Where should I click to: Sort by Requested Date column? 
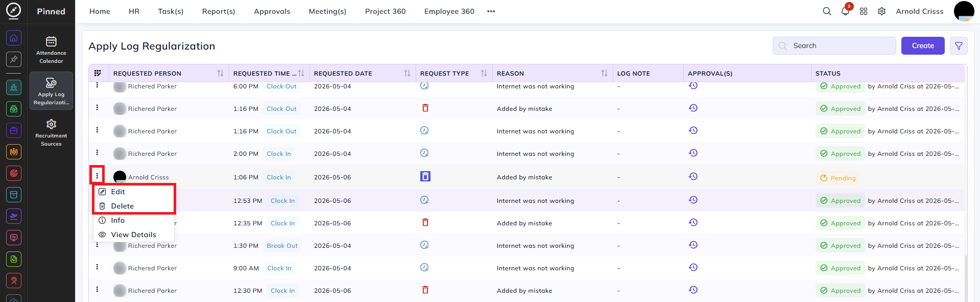point(407,73)
